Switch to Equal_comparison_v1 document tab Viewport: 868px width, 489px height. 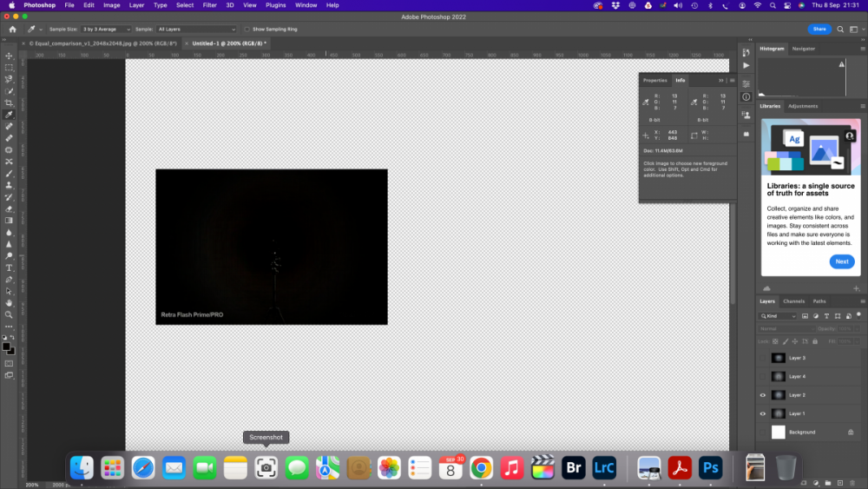103,43
